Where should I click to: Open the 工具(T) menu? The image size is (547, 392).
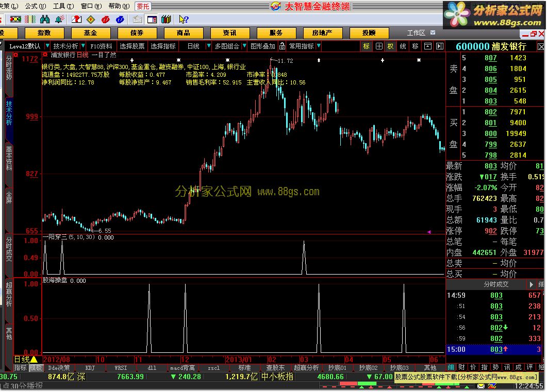coord(63,6)
